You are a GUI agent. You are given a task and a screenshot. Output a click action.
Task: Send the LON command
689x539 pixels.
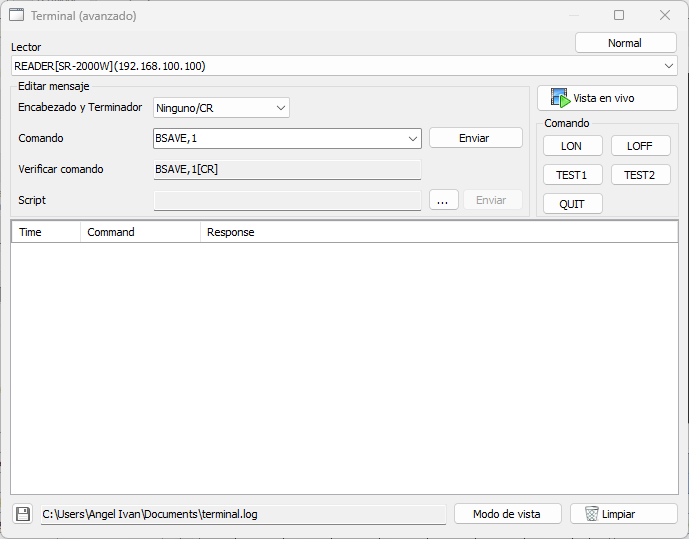(x=572, y=146)
